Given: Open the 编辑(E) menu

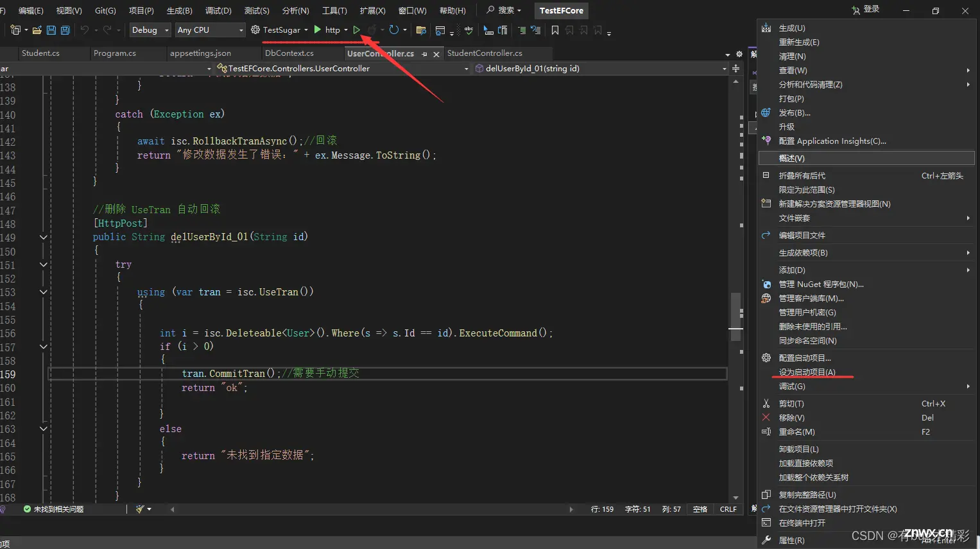Looking at the screenshot, I should (31, 10).
